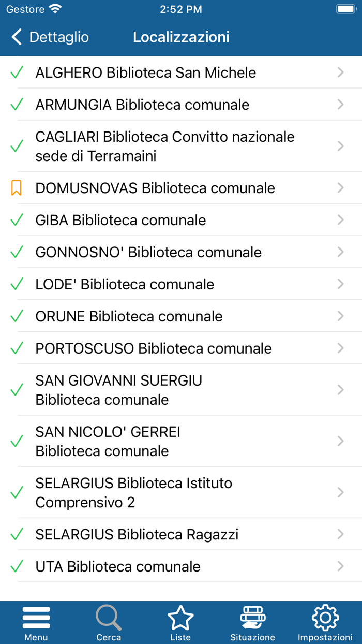This screenshot has width=362, height=644.
Task: Switch to the Liste tab
Action: click(180, 622)
